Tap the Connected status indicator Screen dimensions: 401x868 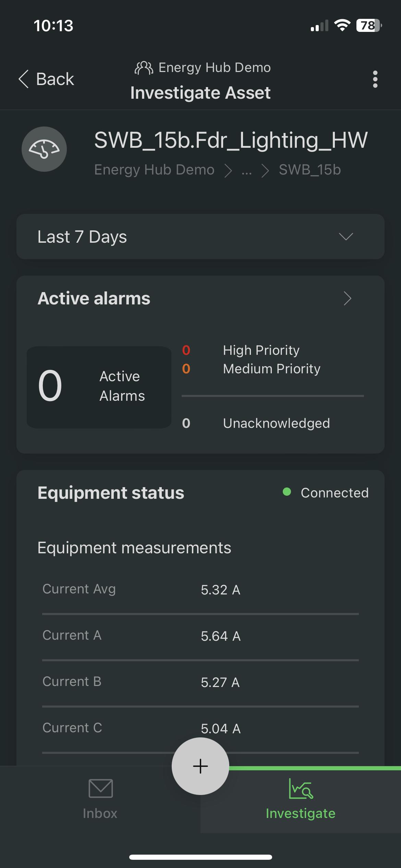326,493
